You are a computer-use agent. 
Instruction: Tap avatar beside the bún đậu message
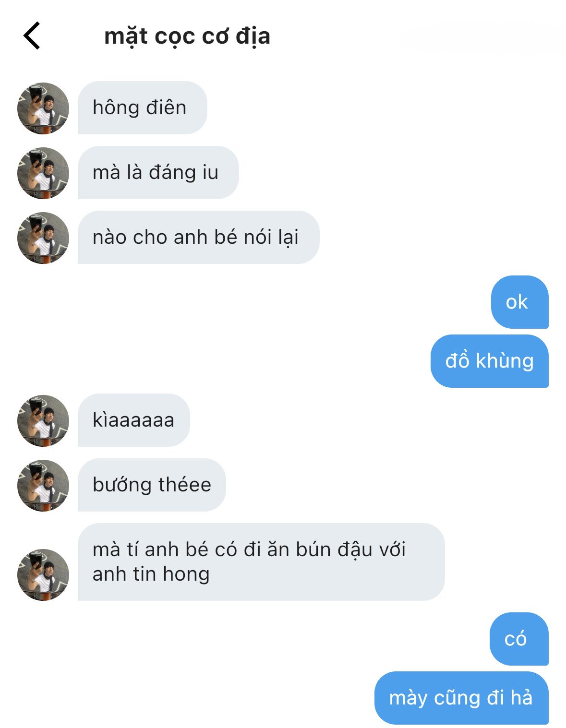tap(43, 574)
